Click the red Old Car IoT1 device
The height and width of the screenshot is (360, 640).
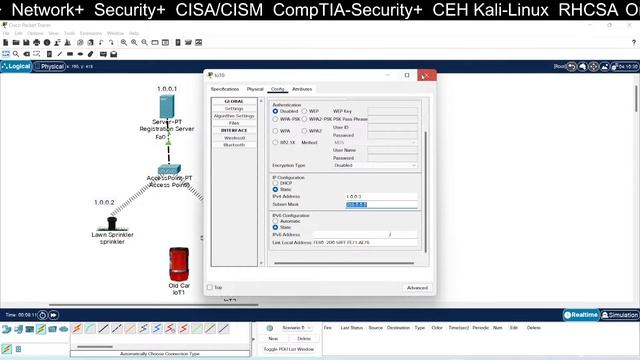point(179,264)
